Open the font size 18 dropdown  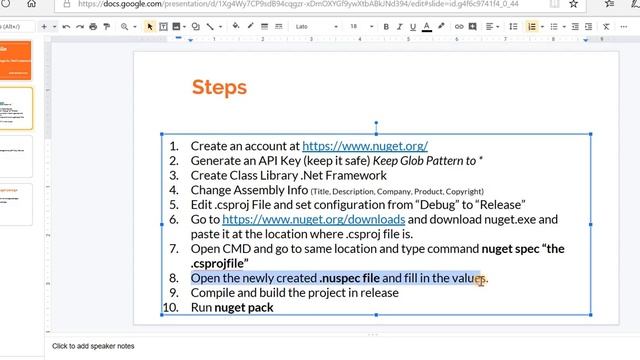[x=361, y=27]
